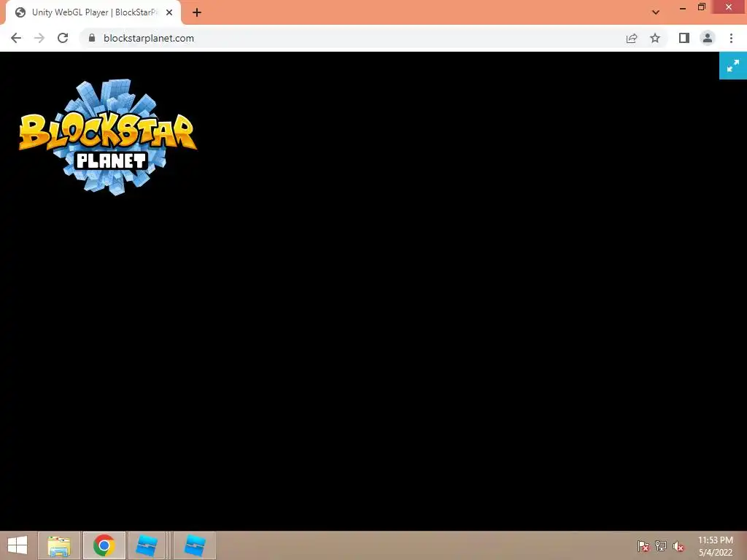
Task: Restore down the Chrome window
Action: [702, 7]
